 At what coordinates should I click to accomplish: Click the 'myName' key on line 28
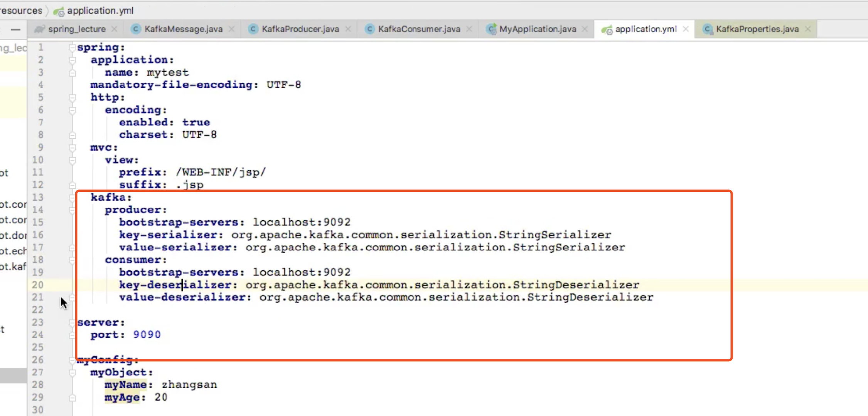(126, 385)
